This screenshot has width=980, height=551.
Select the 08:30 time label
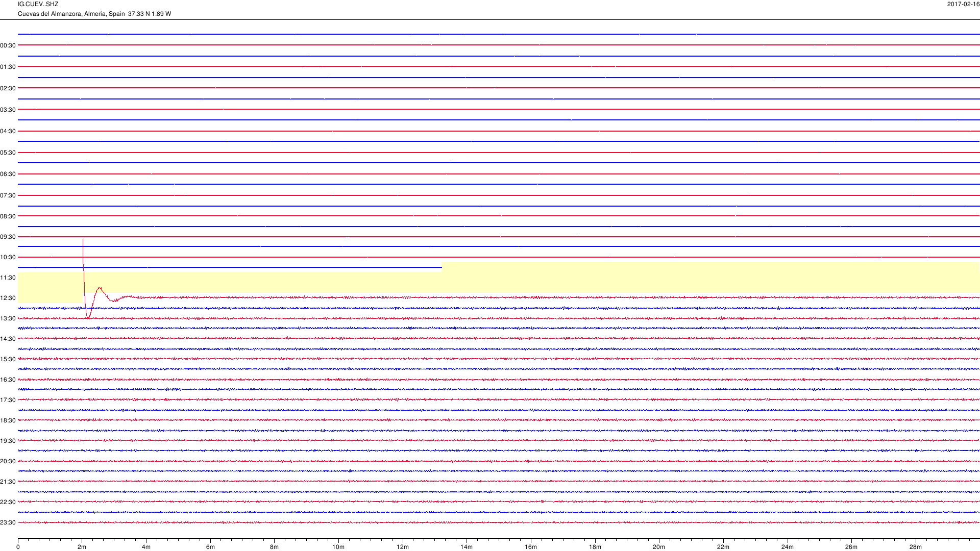(x=8, y=216)
